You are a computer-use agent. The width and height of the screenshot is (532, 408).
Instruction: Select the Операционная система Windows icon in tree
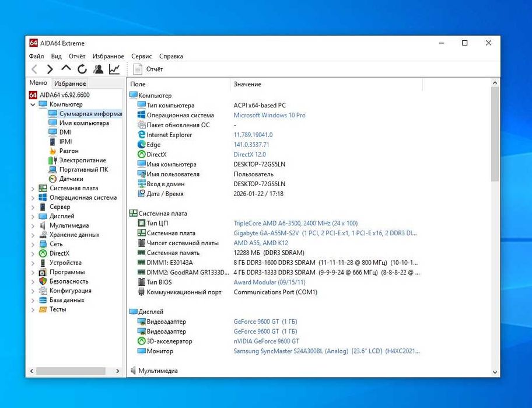pyautogui.click(x=43, y=197)
